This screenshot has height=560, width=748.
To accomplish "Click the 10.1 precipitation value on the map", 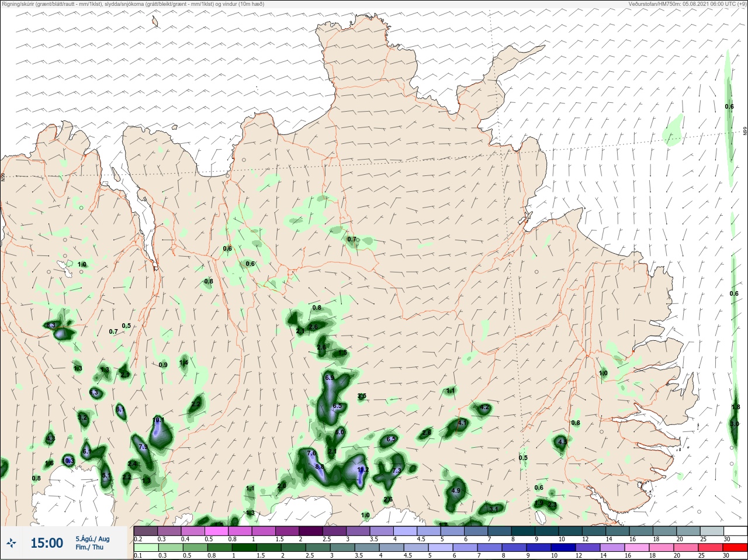I will pyautogui.click(x=158, y=420).
